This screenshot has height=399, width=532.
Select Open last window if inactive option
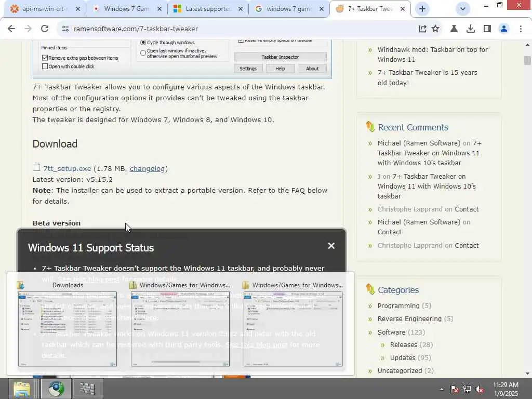click(143, 53)
